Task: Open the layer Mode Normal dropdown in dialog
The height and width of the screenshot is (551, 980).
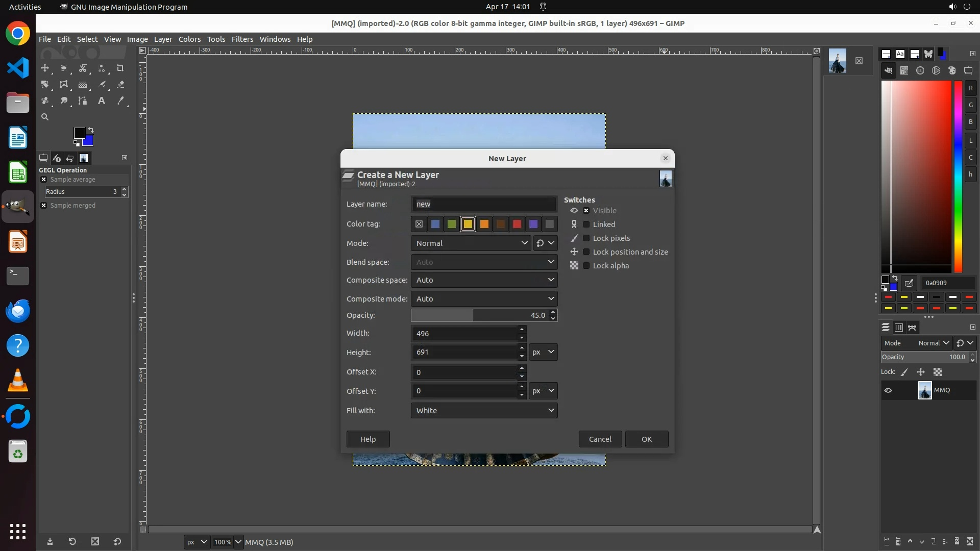Action: (470, 243)
